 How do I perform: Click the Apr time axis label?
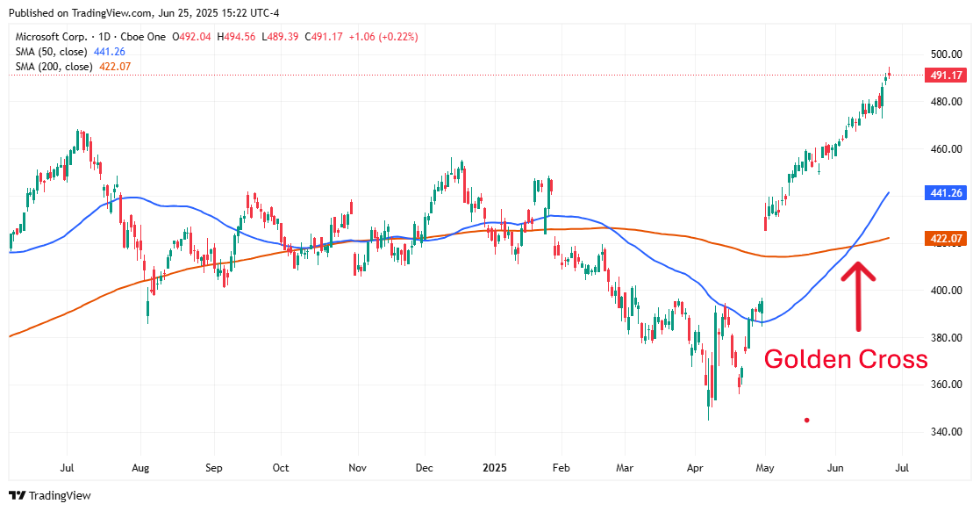(695, 468)
